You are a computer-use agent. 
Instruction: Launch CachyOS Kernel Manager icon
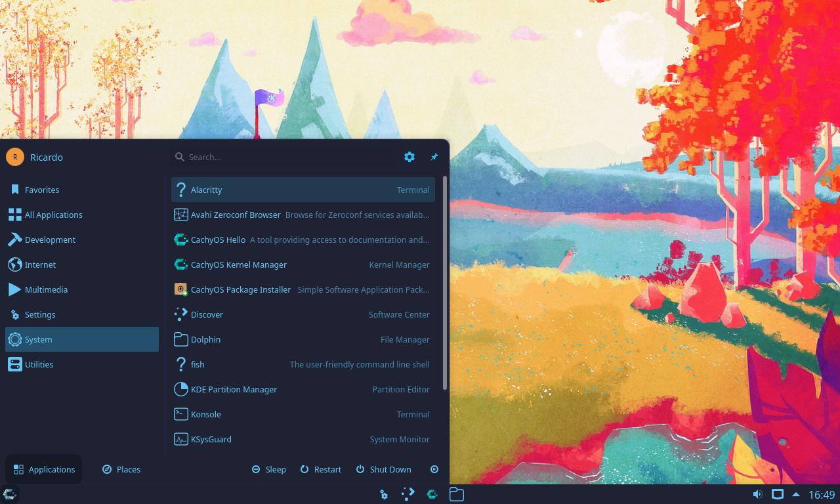point(180,264)
